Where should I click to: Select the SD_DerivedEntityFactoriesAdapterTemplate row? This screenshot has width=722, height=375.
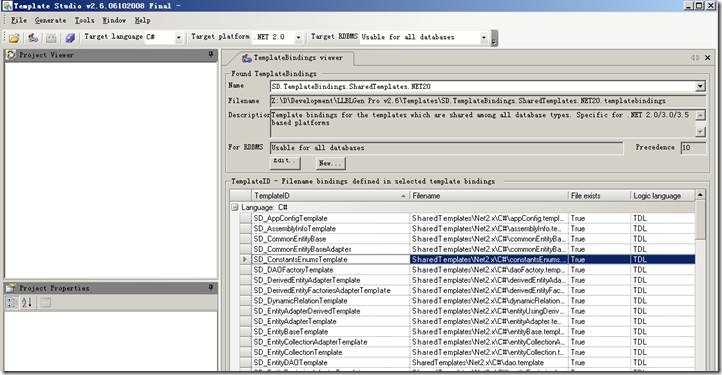point(467,291)
